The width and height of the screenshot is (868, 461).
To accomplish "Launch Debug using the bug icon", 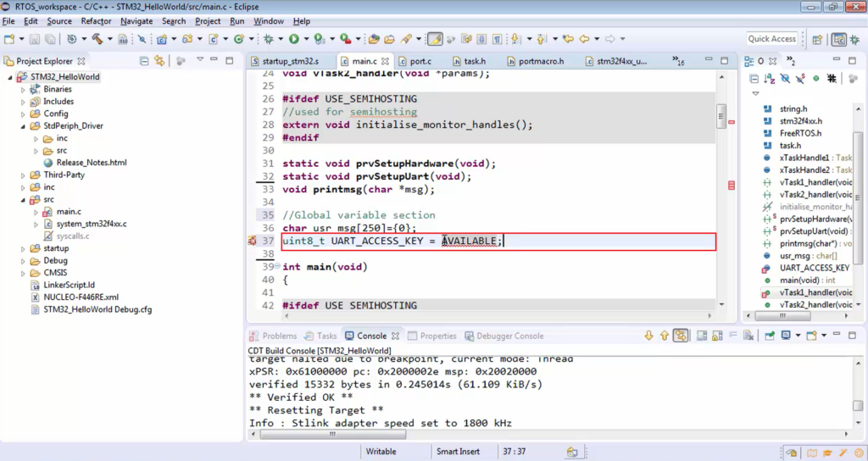I will [x=270, y=39].
